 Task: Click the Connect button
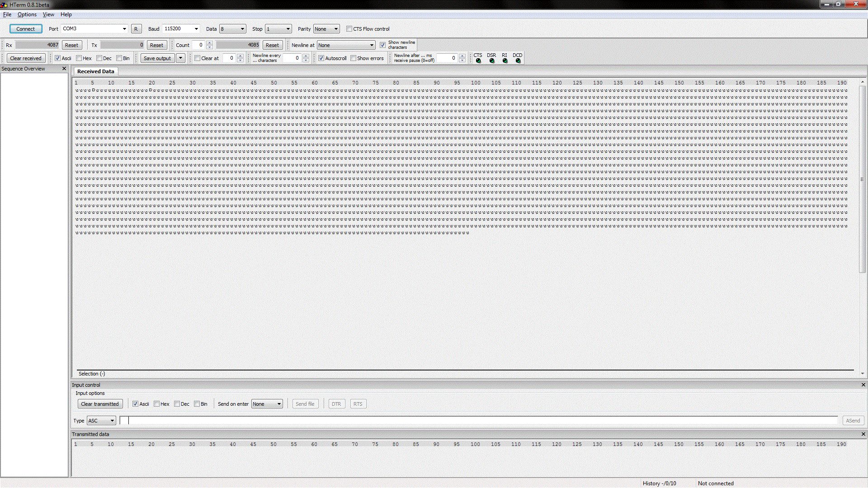coord(26,29)
